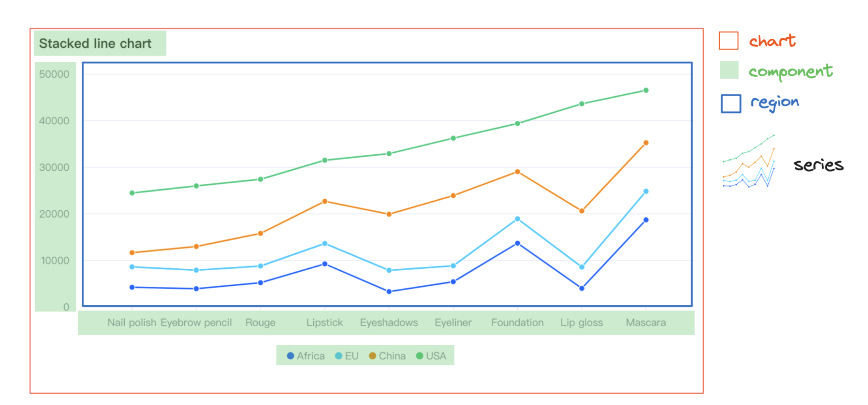Click the orange China data point at Nail polish

pos(132,253)
